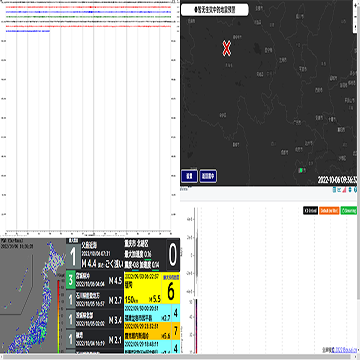Click the pink signal chart toolbar icon
The image size is (360, 360).
(x=344, y=190)
